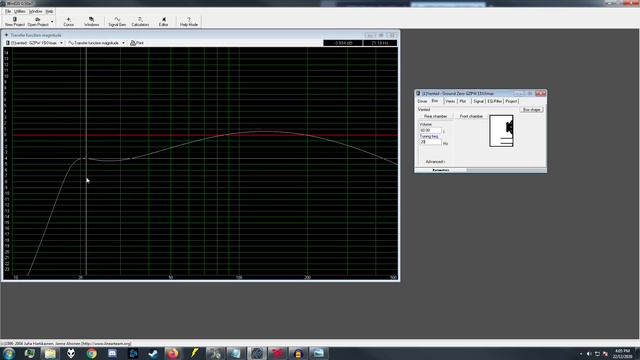The image size is (640, 360).
Task: Open the Windows Start menu
Action: coord(9,353)
